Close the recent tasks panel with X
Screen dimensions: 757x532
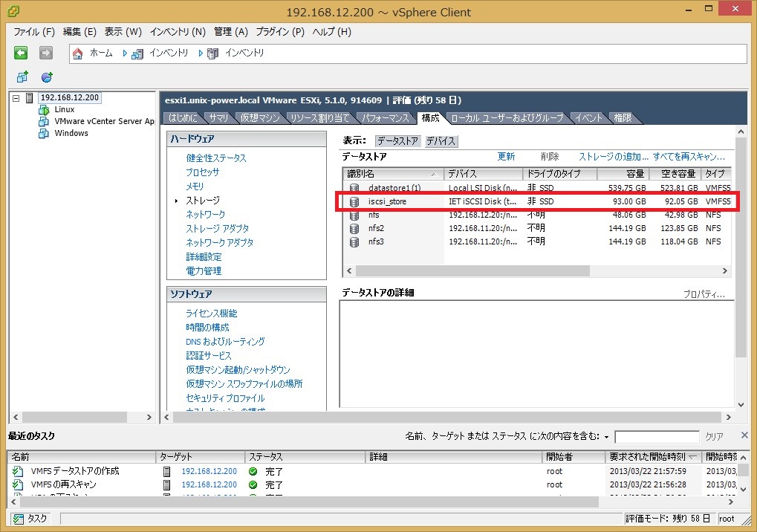coord(744,435)
